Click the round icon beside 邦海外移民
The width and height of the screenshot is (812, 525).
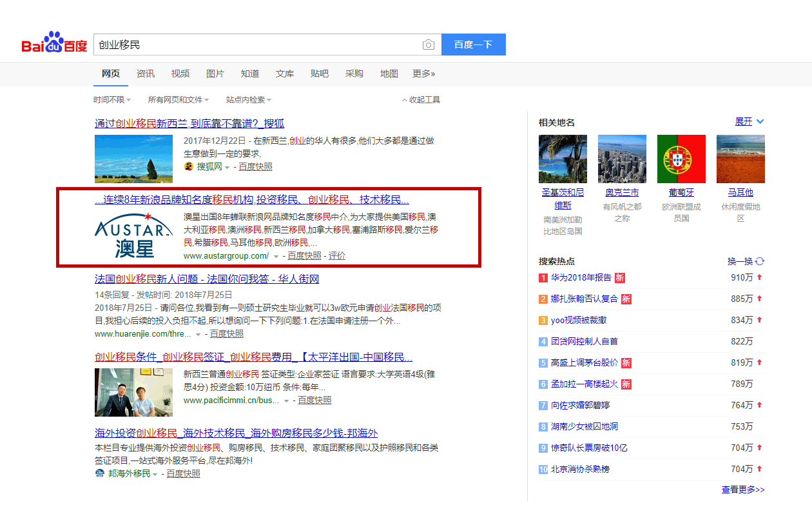click(x=100, y=473)
